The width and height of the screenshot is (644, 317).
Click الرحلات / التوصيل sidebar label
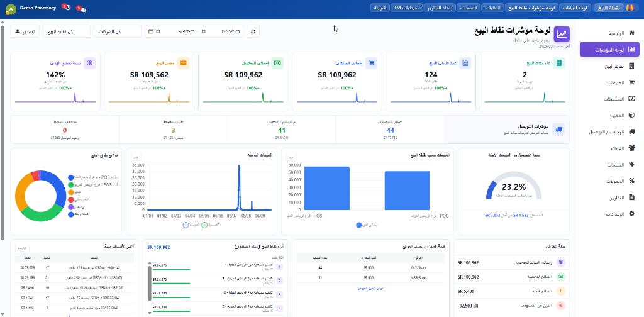(608, 132)
